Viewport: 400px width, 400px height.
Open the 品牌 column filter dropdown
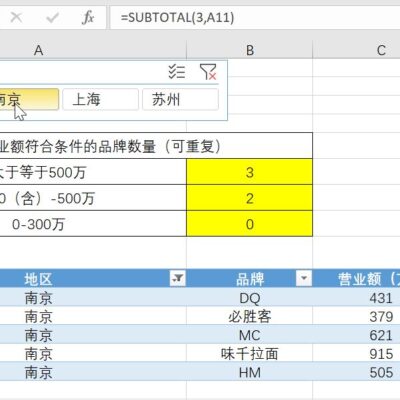tap(304, 278)
